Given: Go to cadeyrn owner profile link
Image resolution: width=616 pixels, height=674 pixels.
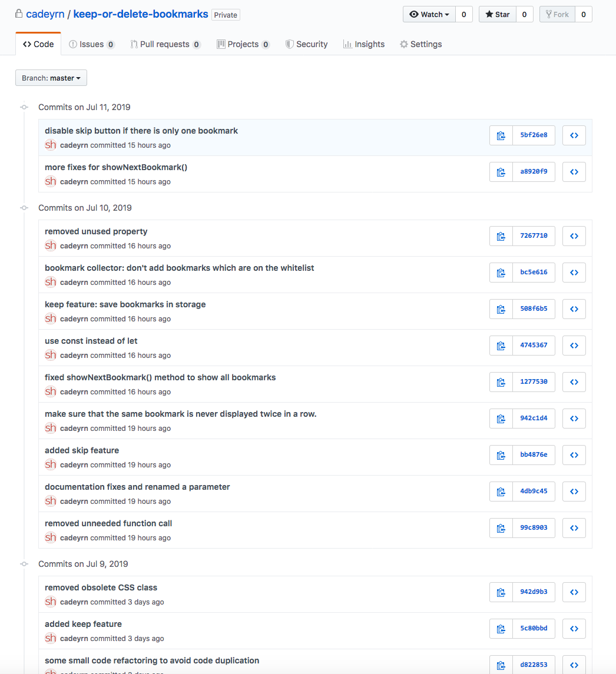Looking at the screenshot, I should tap(45, 14).
